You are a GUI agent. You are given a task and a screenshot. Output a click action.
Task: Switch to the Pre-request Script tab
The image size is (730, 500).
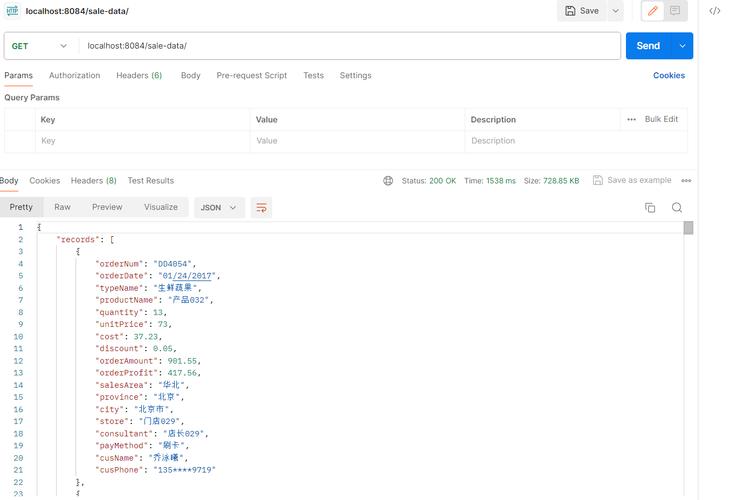tap(251, 75)
